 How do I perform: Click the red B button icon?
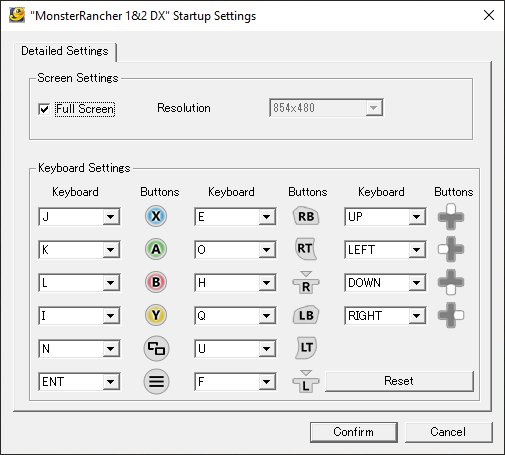[156, 282]
